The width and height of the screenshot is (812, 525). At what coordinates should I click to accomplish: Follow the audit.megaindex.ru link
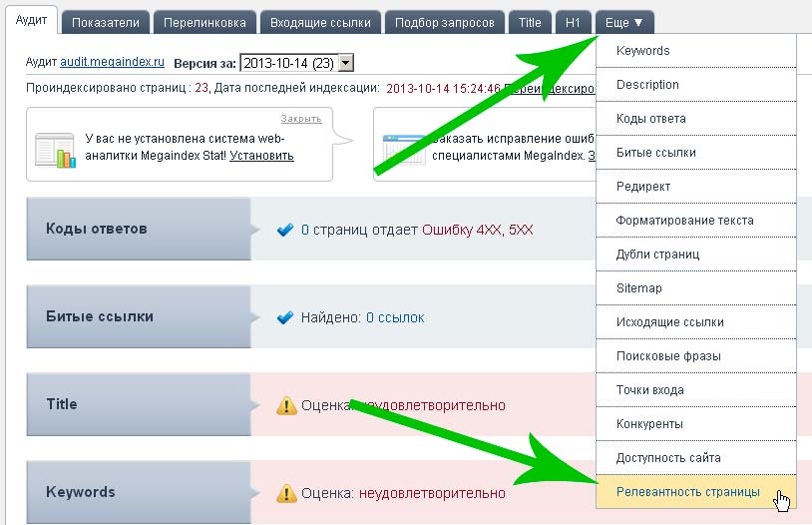tap(112, 62)
